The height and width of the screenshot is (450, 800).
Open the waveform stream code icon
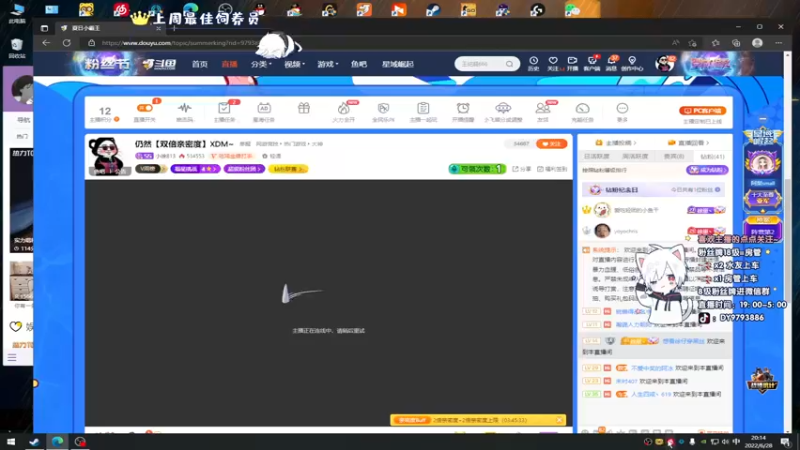(x=185, y=108)
